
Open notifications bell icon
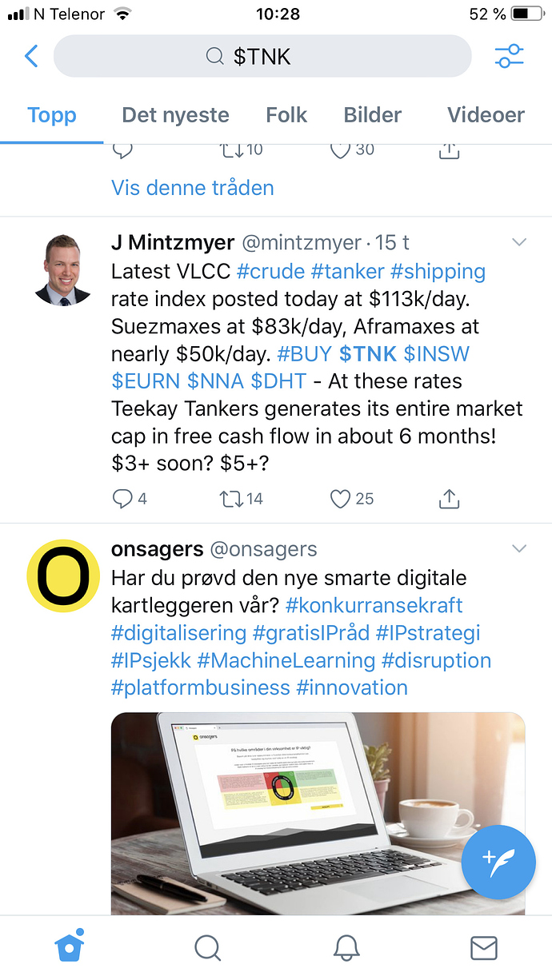[x=346, y=948]
